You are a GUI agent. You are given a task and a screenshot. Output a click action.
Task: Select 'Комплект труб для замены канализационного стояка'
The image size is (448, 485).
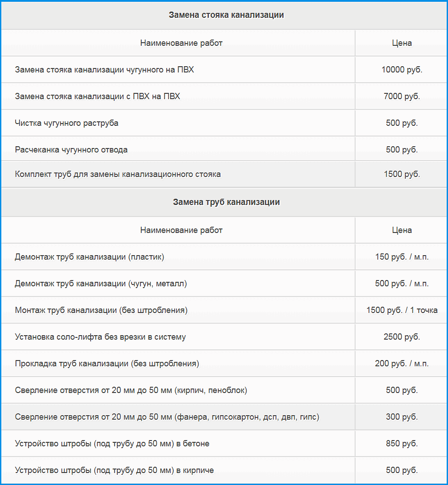[x=118, y=174]
